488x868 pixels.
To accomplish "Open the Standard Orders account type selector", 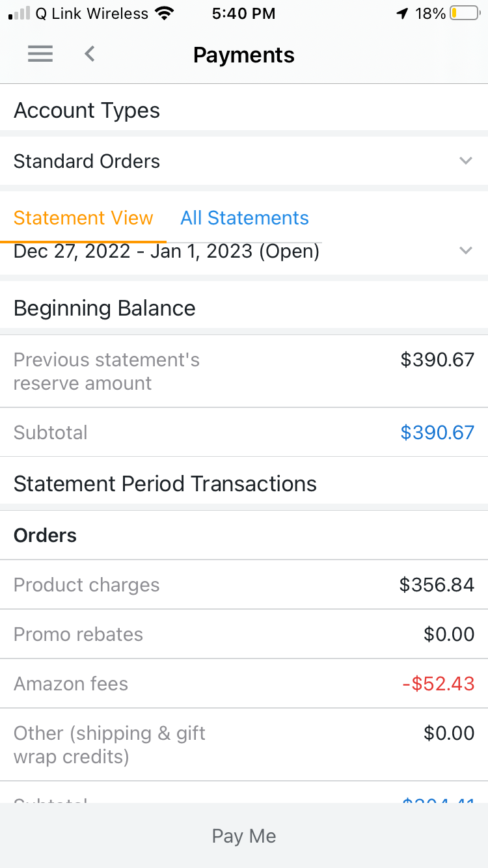I will click(244, 161).
